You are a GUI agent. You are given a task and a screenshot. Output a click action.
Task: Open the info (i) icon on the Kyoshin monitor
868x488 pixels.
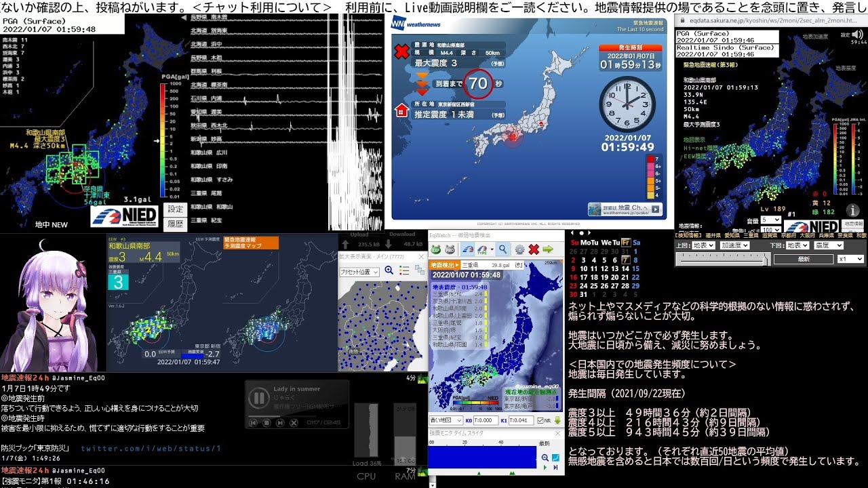coord(853,210)
